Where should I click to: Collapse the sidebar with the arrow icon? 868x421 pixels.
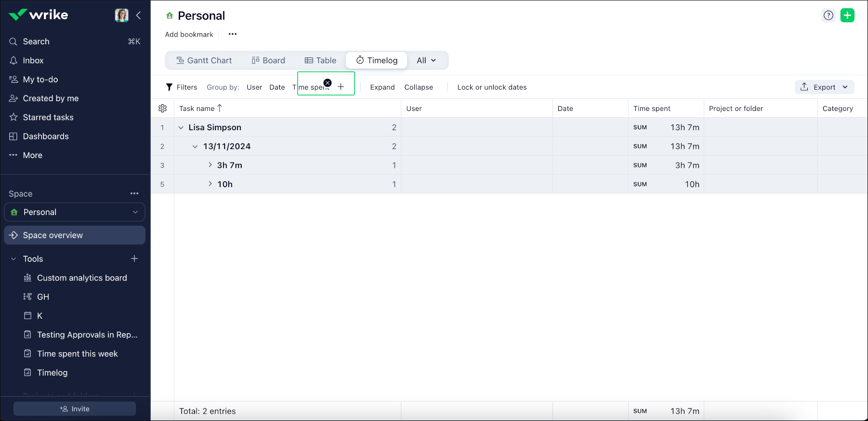click(x=139, y=15)
